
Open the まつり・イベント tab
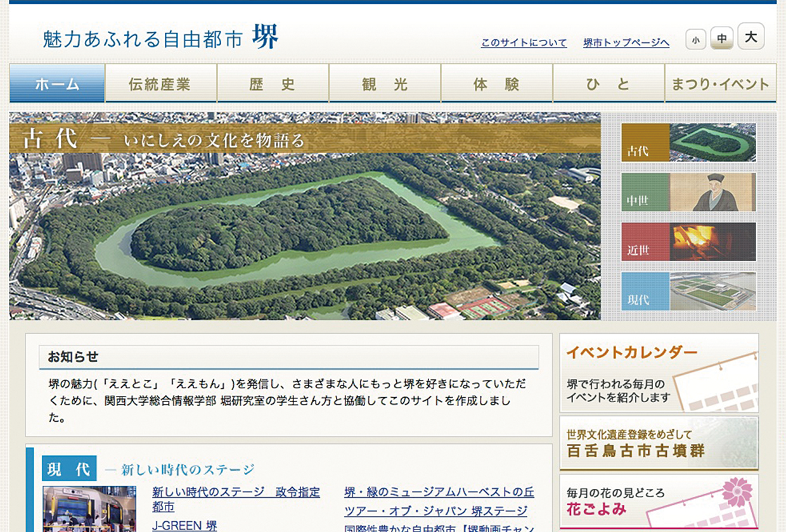coord(720,84)
